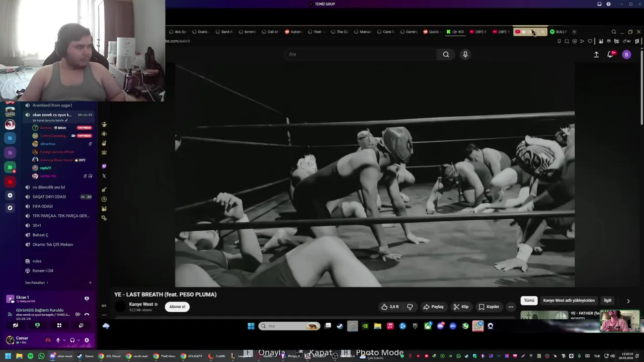Stop the Ekran 1 screen stream
Screen dimensions: 644x362
click(87, 299)
